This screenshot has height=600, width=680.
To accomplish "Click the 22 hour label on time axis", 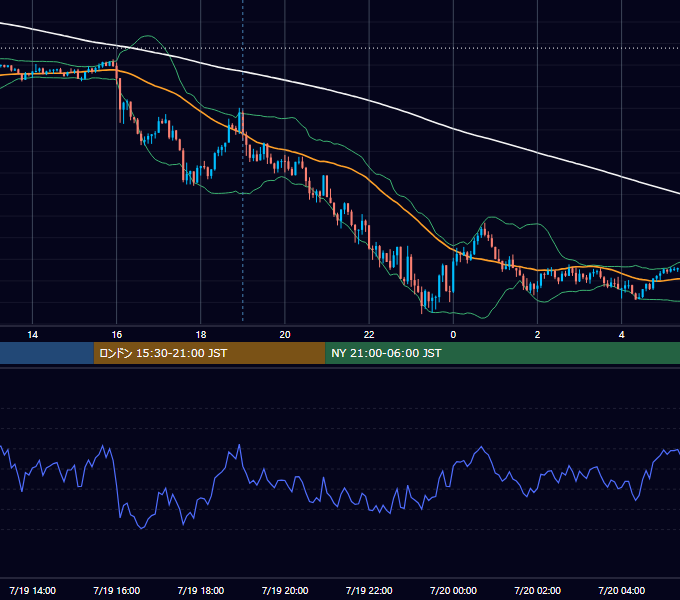I will pyautogui.click(x=369, y=335).
